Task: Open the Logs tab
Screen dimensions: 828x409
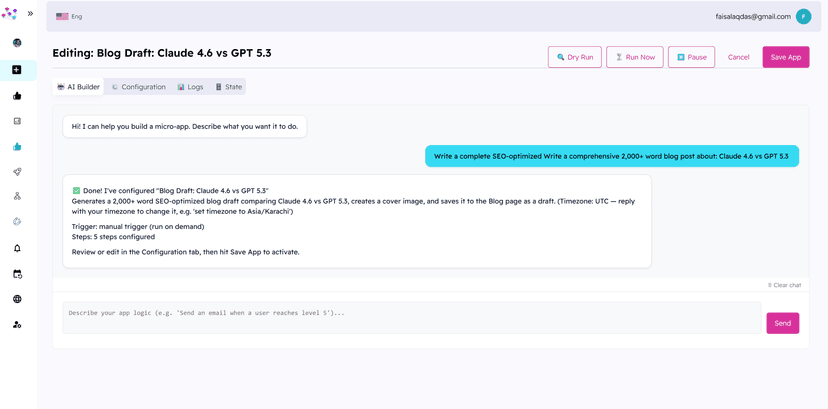Action: pos(190,87)
